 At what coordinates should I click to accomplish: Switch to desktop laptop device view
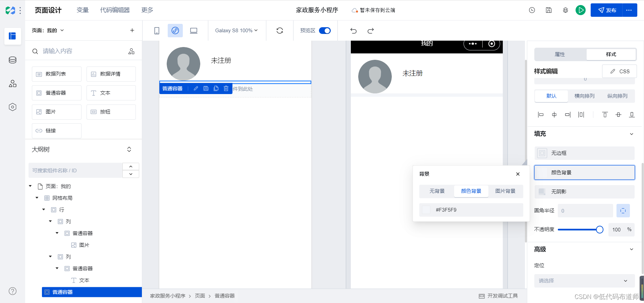194,31
